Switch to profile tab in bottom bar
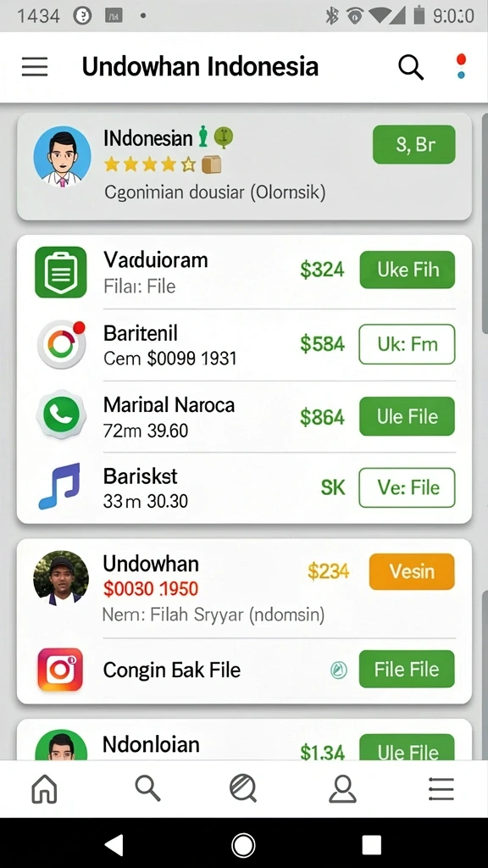This screenshot has height=868, width=488. [x=342, y=788]
